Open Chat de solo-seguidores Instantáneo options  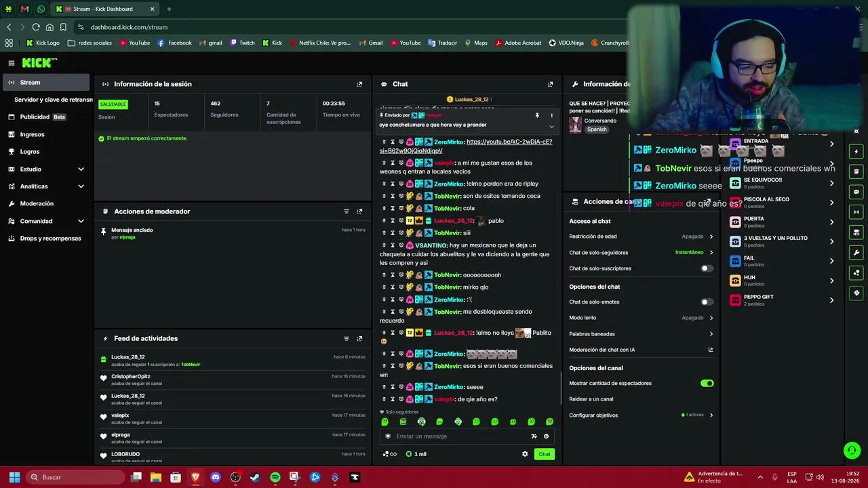click(641, 253)
